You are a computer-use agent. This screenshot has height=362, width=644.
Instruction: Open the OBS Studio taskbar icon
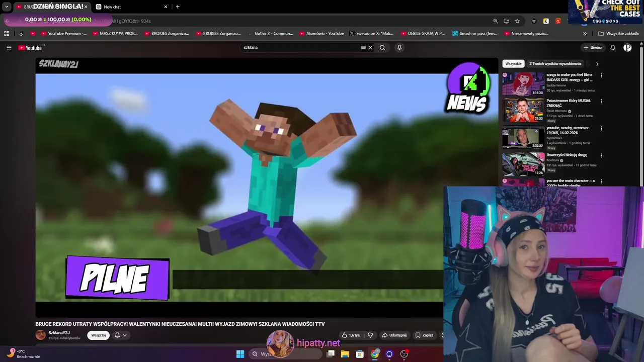tap(404, 354)
